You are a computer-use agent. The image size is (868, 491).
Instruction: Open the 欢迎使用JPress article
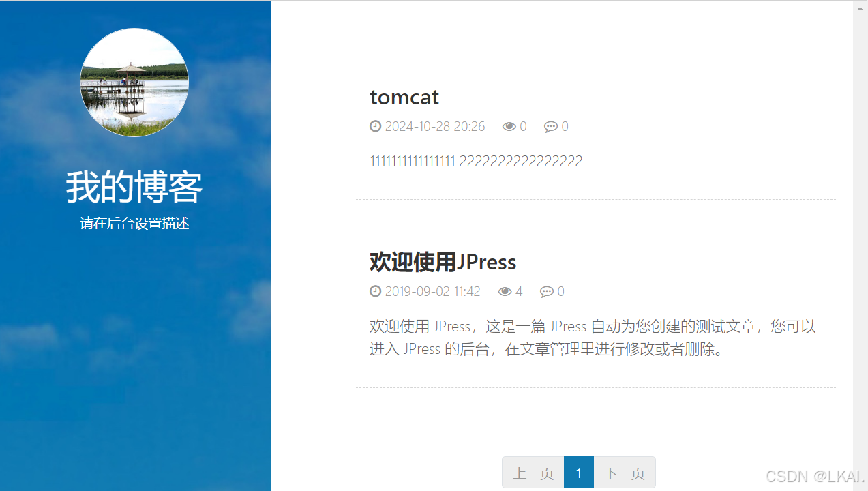443,262
